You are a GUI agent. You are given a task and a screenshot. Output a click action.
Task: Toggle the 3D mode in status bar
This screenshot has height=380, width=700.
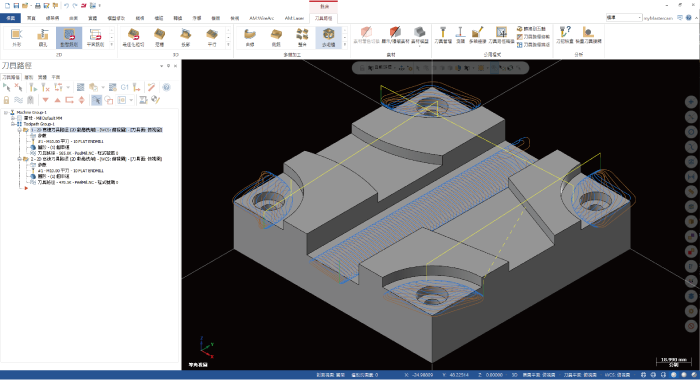pyautogui.click(x=514, y=375)
